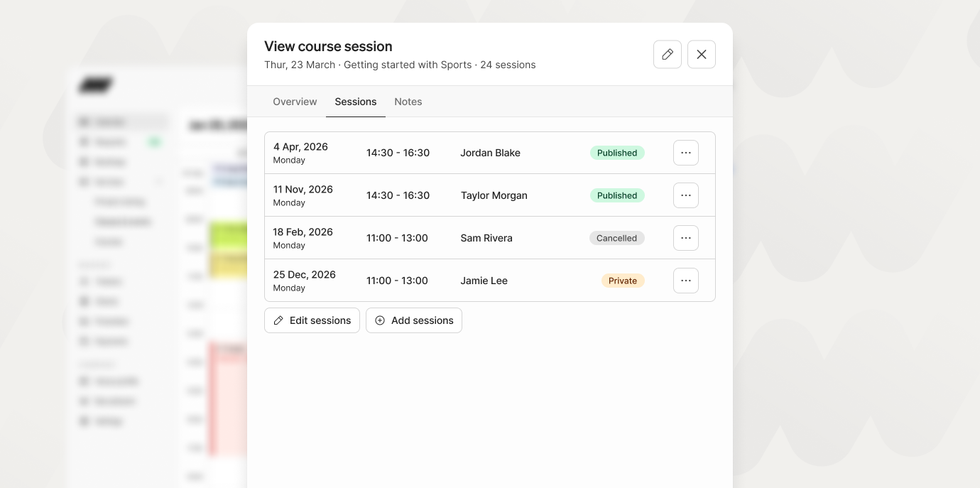Switch to the Overview tab
The image size is (980, 488).
295,102
